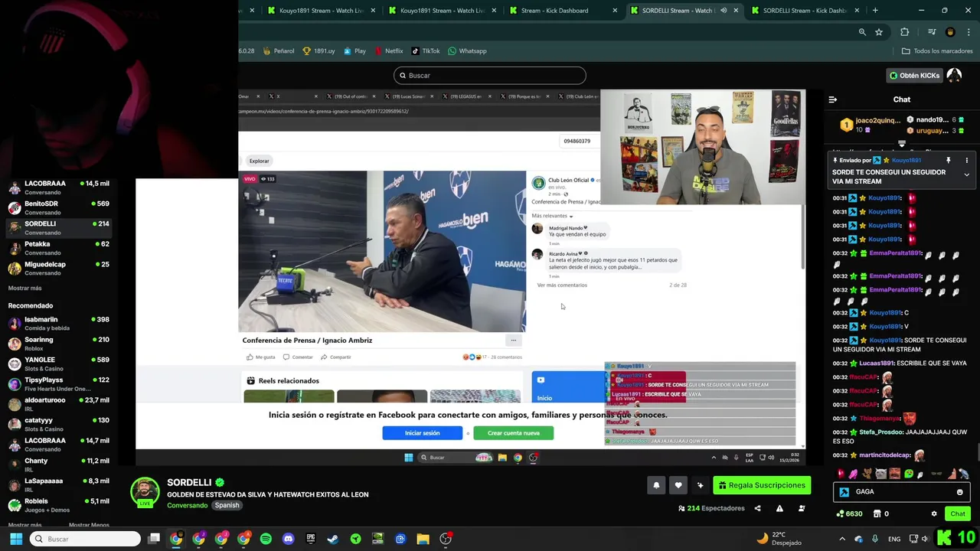Open Steam from the taskbar
The width and height of the screenshot is (980, 551).
[333, 539]
